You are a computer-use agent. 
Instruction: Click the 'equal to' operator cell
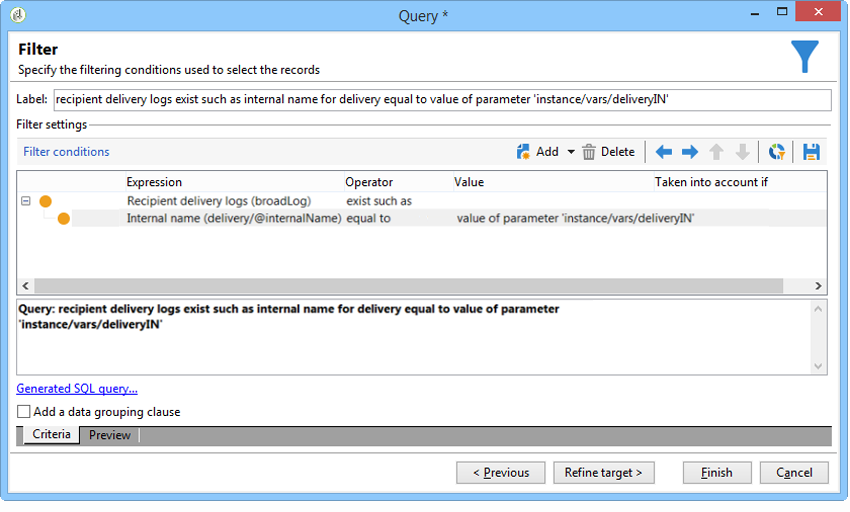pyautogui.click(x=369, y=219)
